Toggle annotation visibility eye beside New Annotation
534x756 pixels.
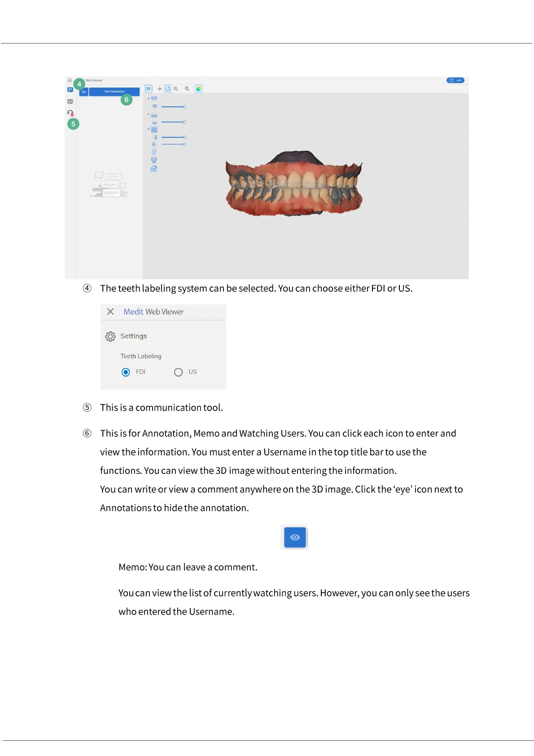tap(83, 92)
